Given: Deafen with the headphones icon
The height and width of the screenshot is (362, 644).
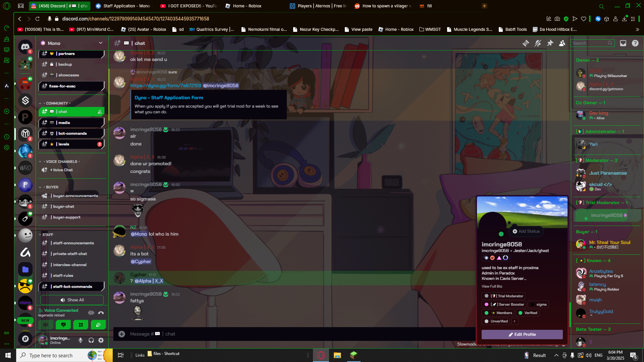Looking at the screenshot, I should tap(91, 340).
